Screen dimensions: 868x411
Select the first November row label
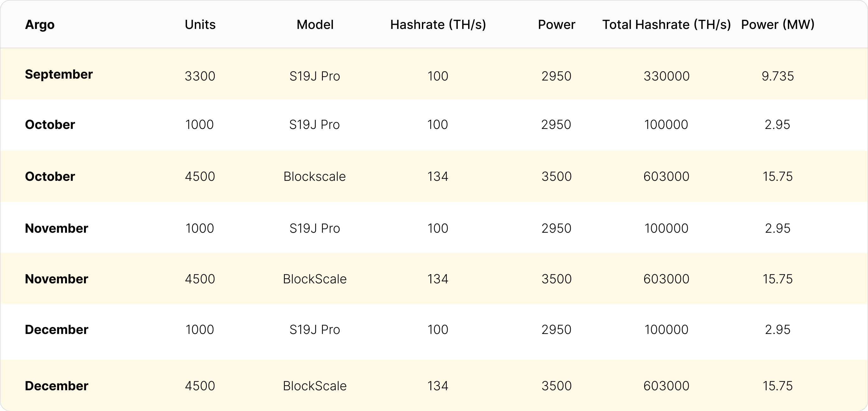click(x=56, y=228)
